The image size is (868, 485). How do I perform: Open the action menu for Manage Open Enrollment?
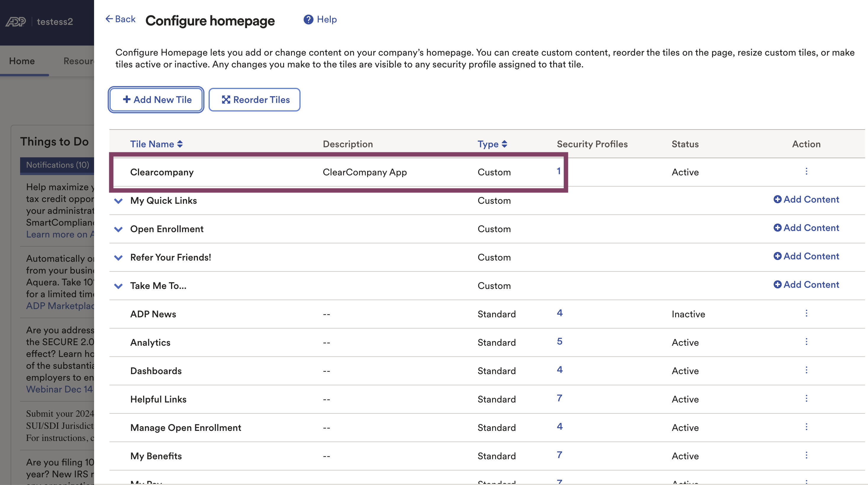[x=806, y=427]
